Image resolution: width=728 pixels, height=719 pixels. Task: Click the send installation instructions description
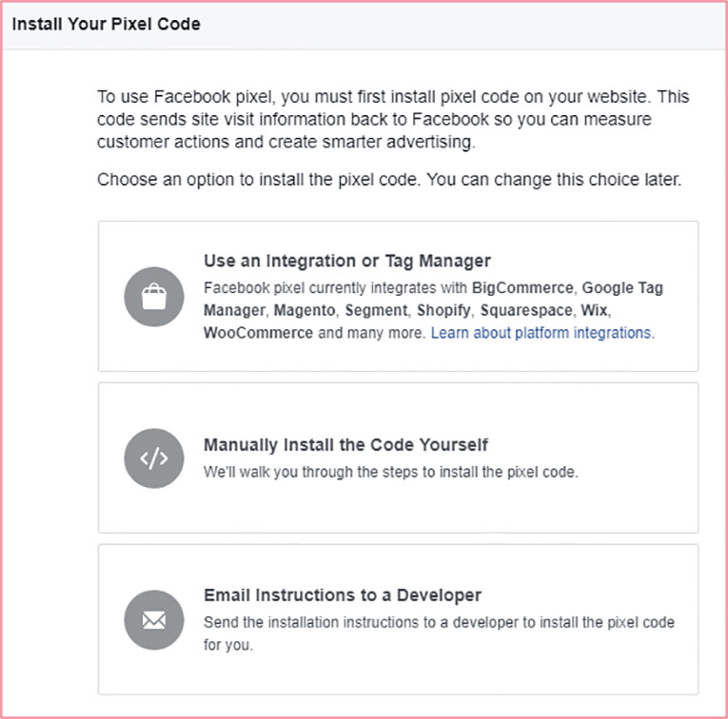tap(440, 633)
